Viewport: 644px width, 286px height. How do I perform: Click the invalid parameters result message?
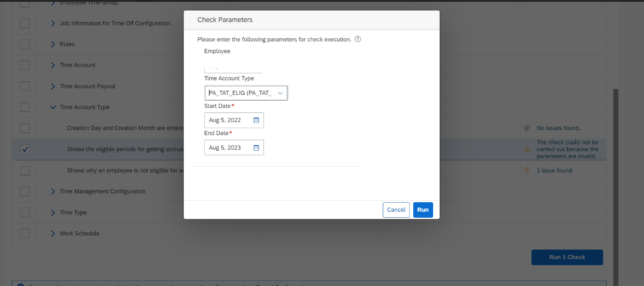[x=568, y=149]
